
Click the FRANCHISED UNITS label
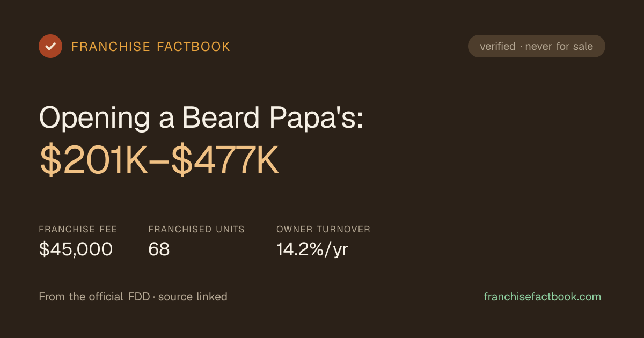point(196,229)
